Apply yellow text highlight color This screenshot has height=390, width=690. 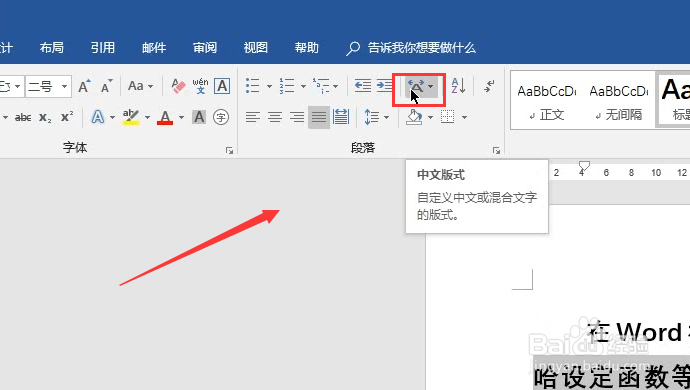131,118
